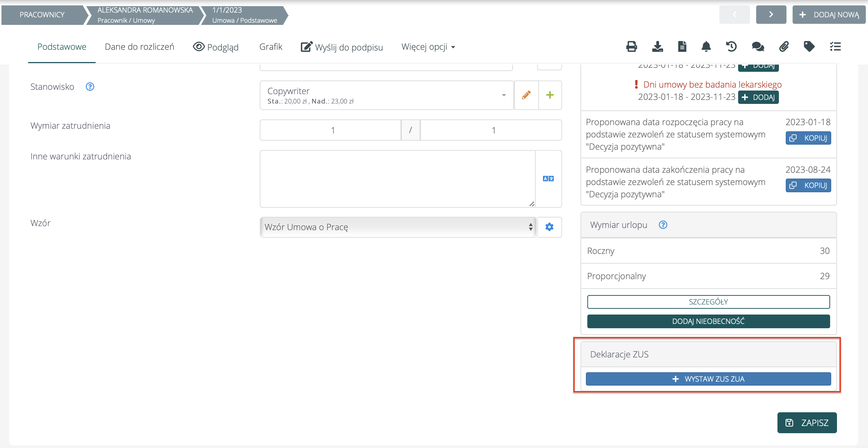Viewport: 868px width, 448px height.
Task: Edit Copywriter position with pencil icon
Action: [526, 95]
